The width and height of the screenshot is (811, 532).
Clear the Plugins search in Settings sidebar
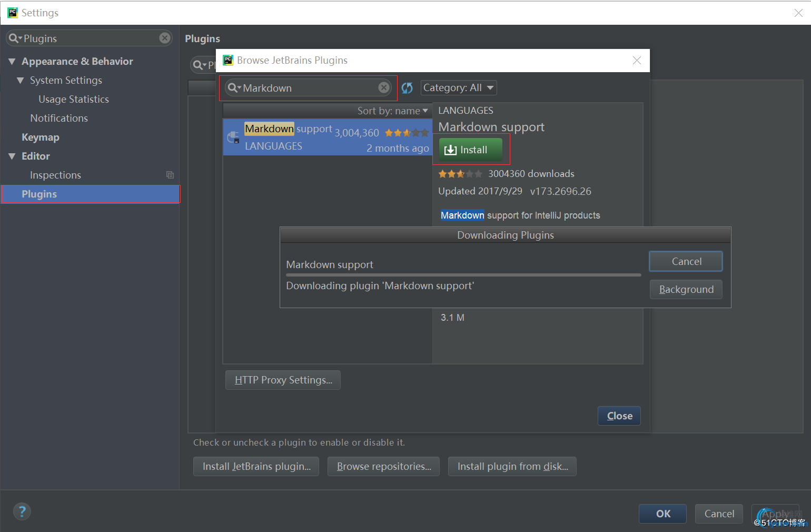pyautogui.click(x=165, y=38)
